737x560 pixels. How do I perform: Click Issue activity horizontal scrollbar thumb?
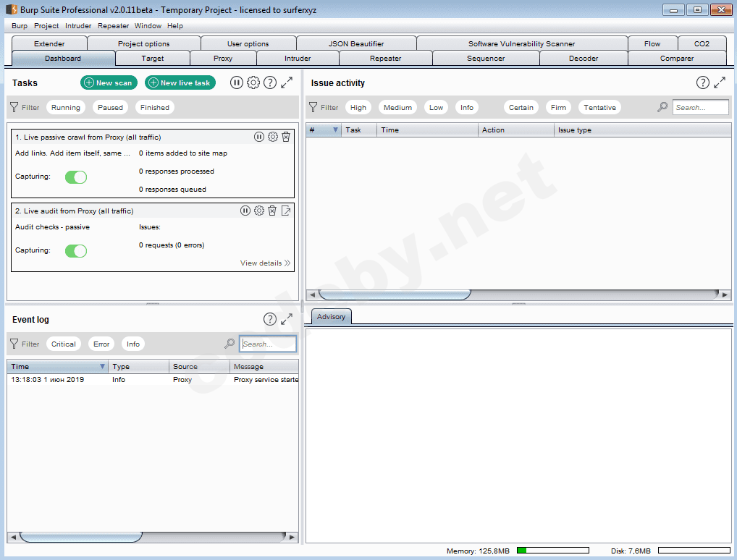pos(395,294)
